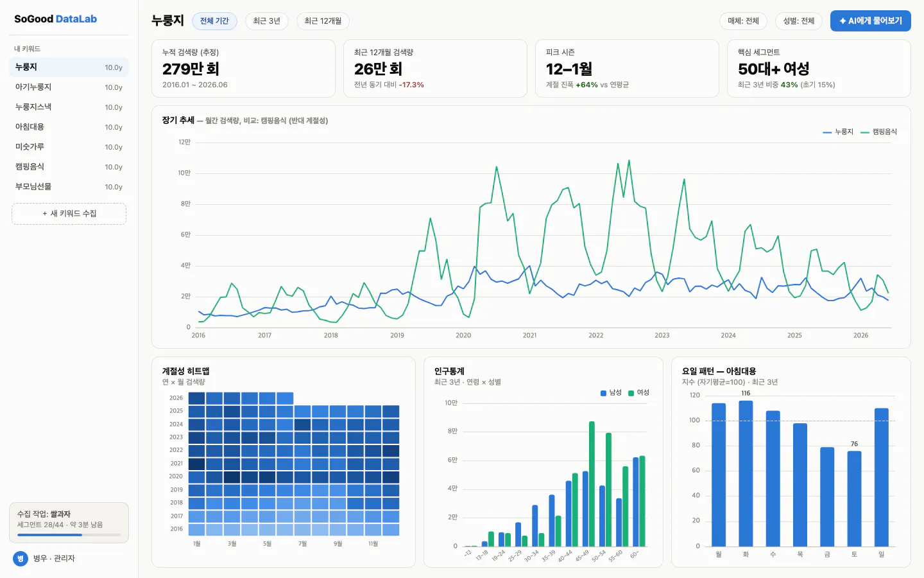The height and width of the screenshot is (578, 924).
Task: Click the -17.3% year-over-year value
Action: pyautogui.click(x=411, y=85)
